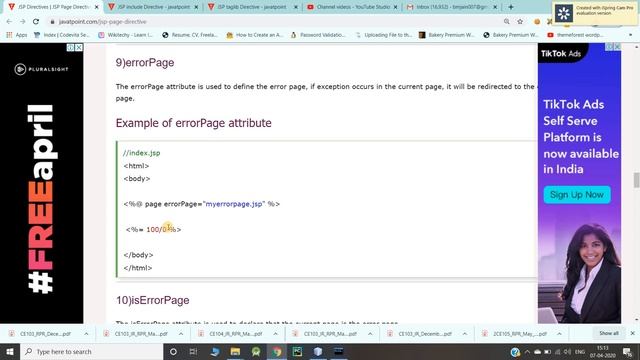Close the Gmail Inbox tab

pos(495,7)
